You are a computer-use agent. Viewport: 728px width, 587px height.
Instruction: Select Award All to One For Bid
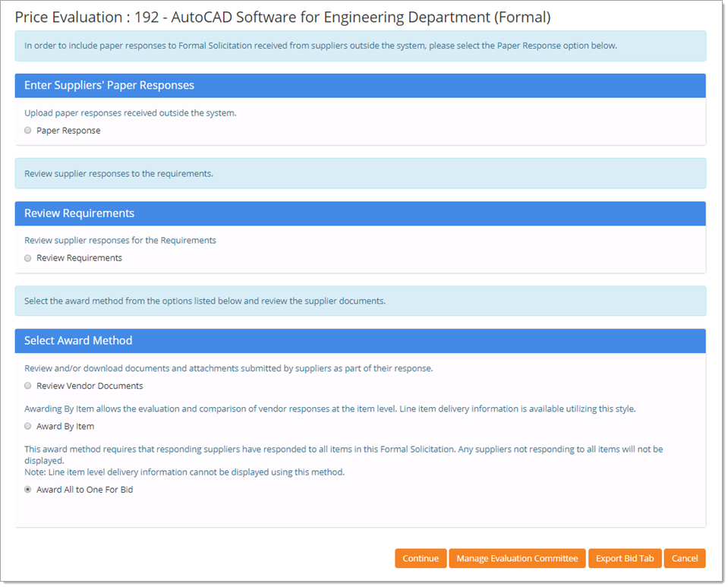pyautogui.click(x=28, y=490)
